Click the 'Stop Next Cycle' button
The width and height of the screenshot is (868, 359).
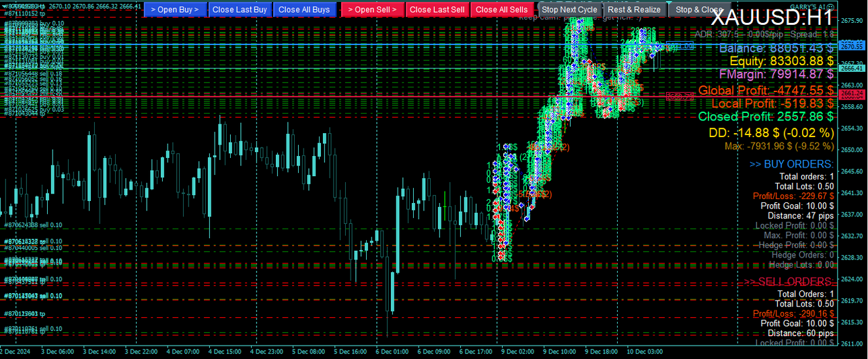click(x=569, y=9)
